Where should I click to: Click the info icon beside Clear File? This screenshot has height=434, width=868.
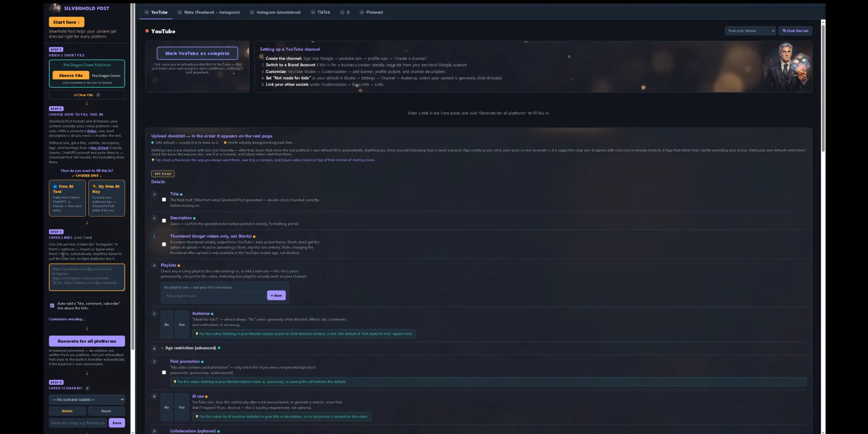point(98,95)
